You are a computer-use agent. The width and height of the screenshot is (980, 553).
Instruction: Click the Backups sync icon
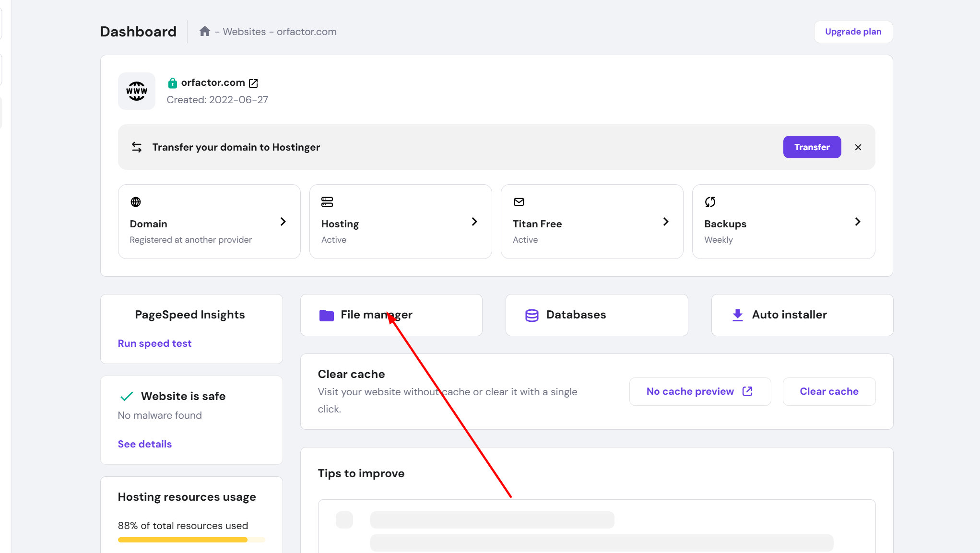tap(710, 202)
